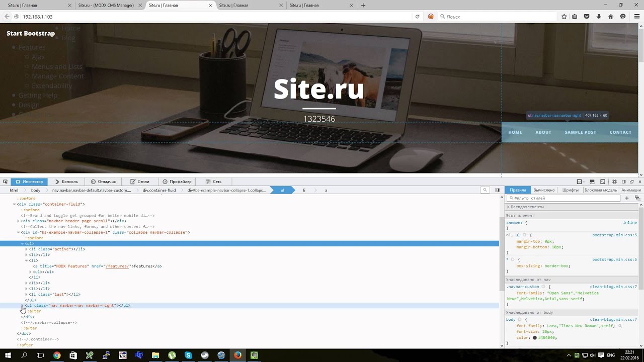Go to home page via house icon
Viewport: 644px width, 362px height.
[x=611, y=17]
